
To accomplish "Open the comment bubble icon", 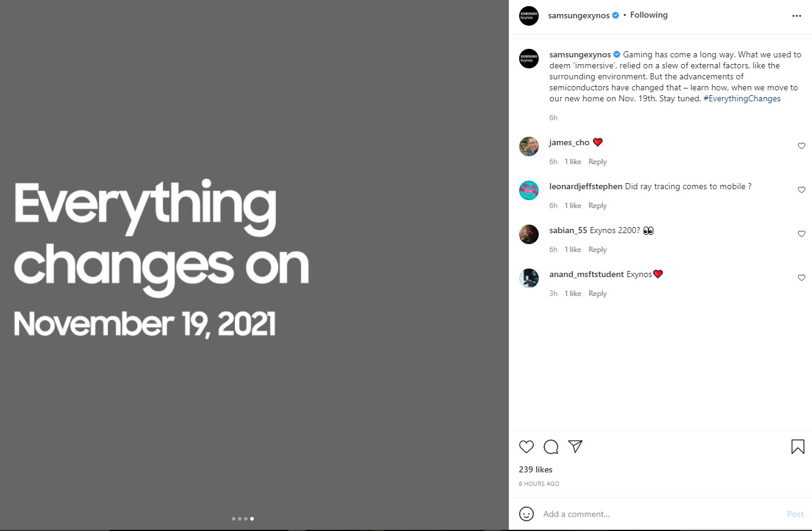I will point(551,447).
